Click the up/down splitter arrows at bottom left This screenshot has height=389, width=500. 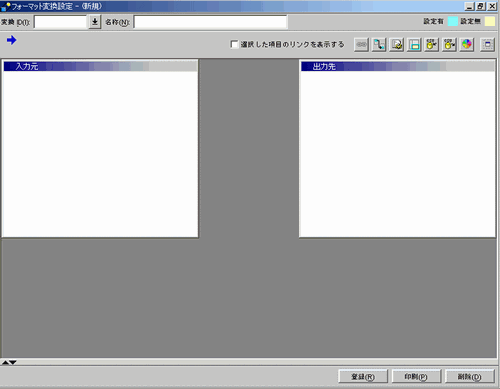tap(9, 362)
